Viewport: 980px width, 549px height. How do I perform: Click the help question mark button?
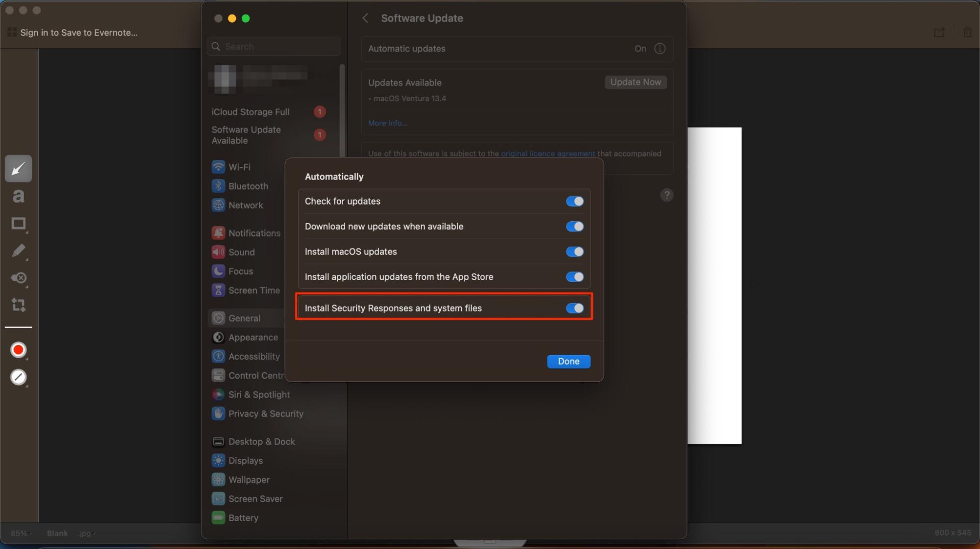(x=666, y=195)
